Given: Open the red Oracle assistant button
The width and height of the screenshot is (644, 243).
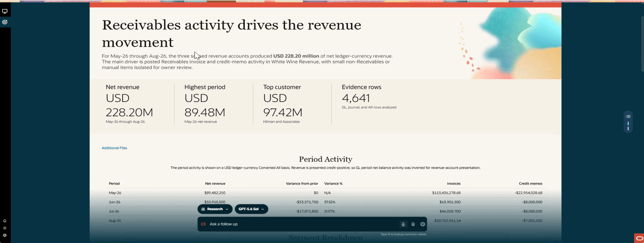Looking at the screenshot, I should click(639, 238).
